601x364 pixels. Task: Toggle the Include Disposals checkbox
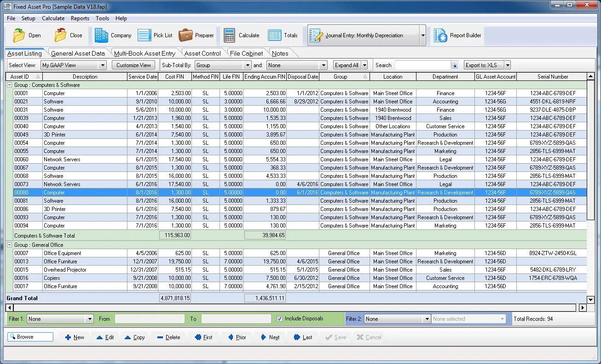[x=279, y=318]
